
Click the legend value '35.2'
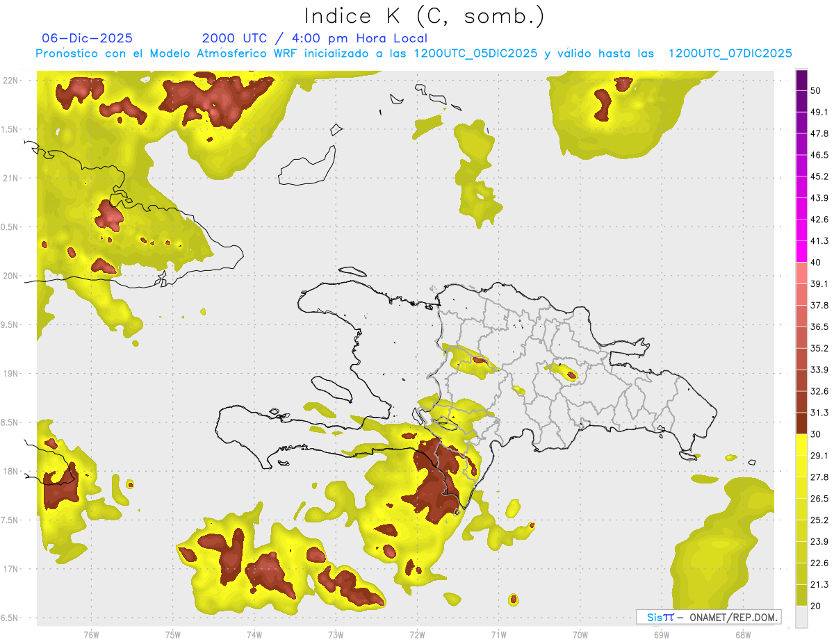819,349
